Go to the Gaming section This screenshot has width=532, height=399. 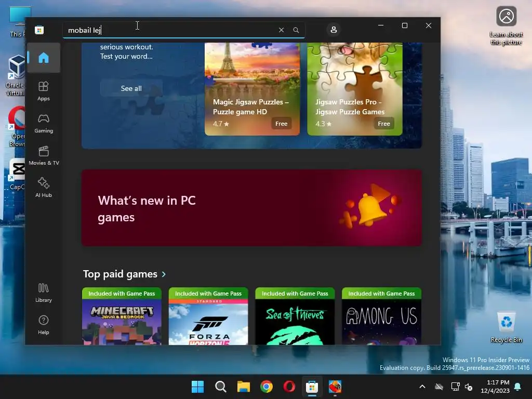(x=44, y=123)
